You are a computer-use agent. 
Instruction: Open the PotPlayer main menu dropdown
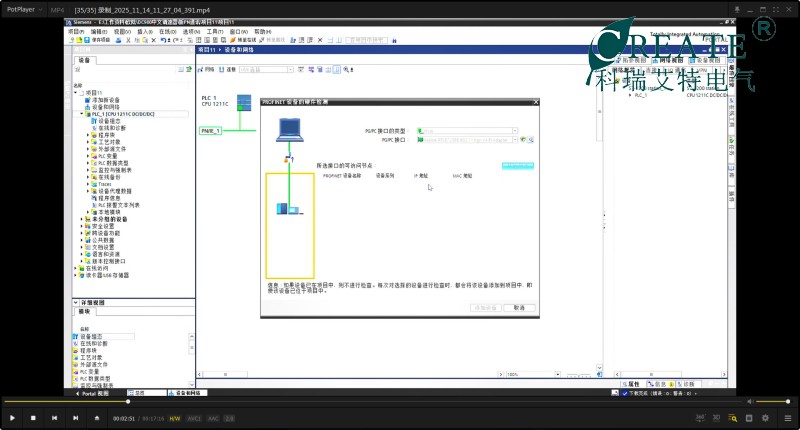(24, 10)
